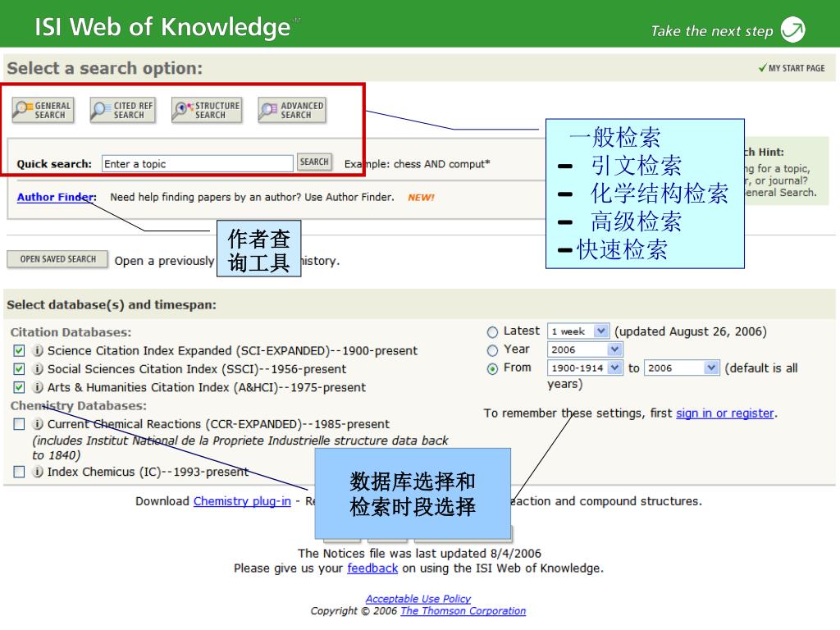Image resolution: width=840 pixels, height=630 pixels.
Task: Click the 'Citation Databases:' heading
Action: pyautogui.click(x=71, y=332)
